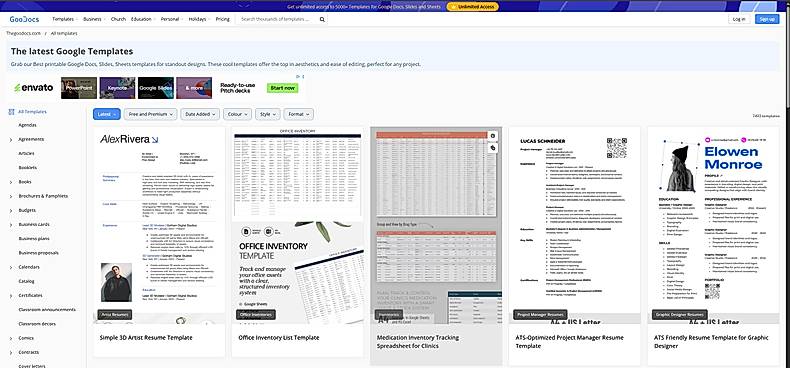The image size is (790, 368).
Task: Open the Articles category
Action: click(26, 153)
